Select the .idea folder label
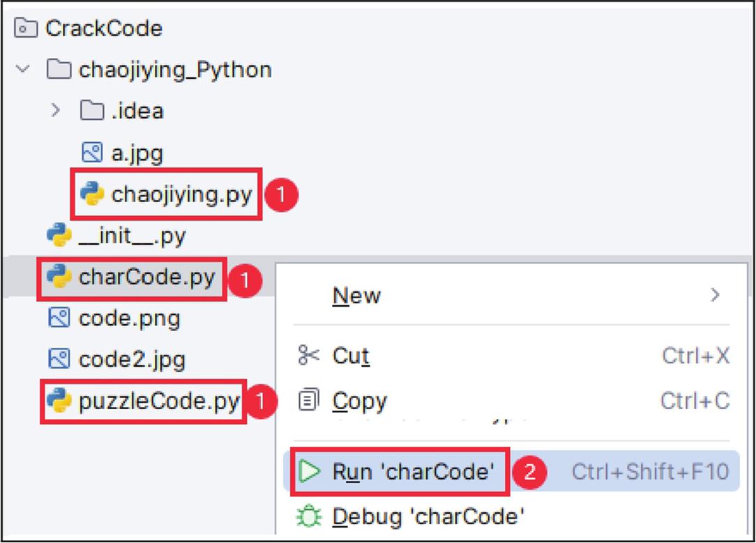Viewport: 756px width, 543px height. 137,110
